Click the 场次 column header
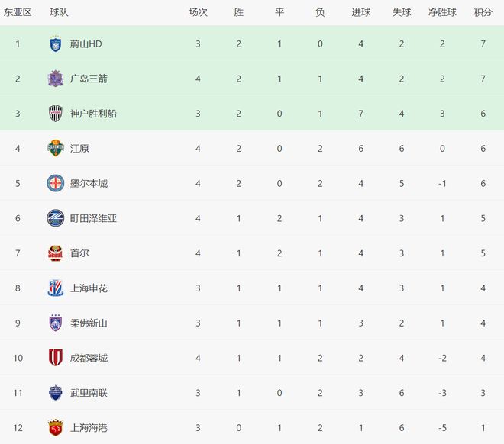This screenshot has width=504, height=444. (x=199, y=12)
